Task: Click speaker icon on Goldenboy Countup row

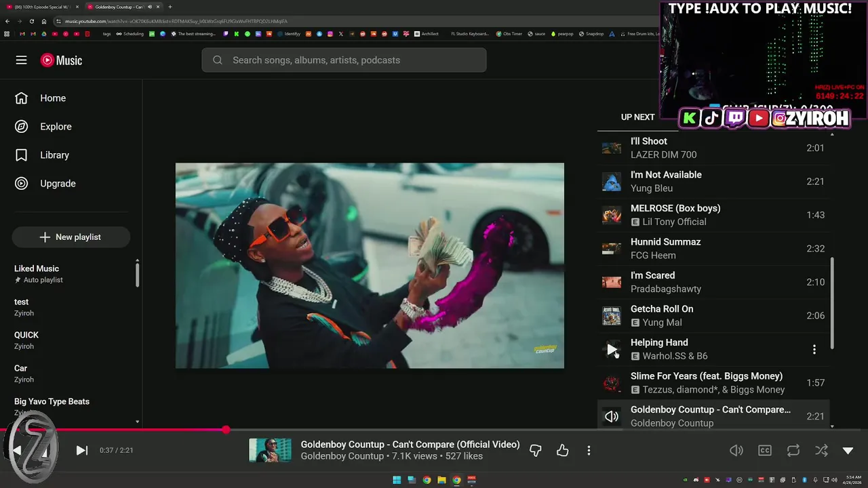Action: point(612,417)
